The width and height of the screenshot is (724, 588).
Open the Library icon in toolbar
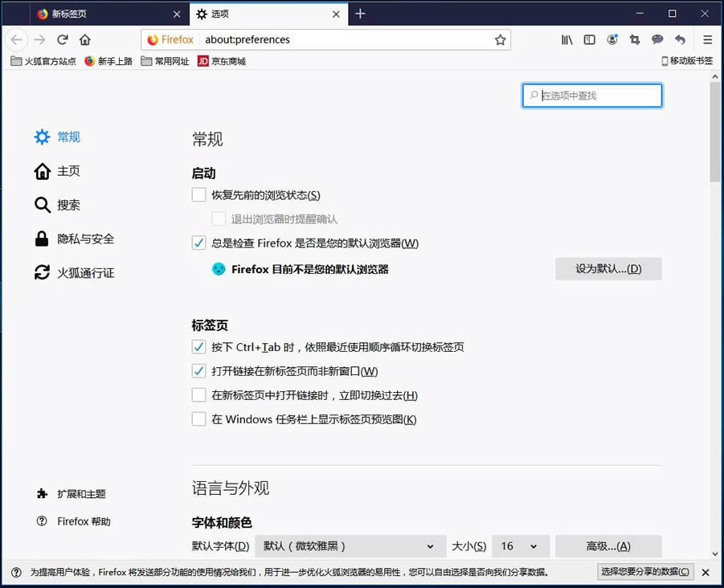click(x=567, y=39)
